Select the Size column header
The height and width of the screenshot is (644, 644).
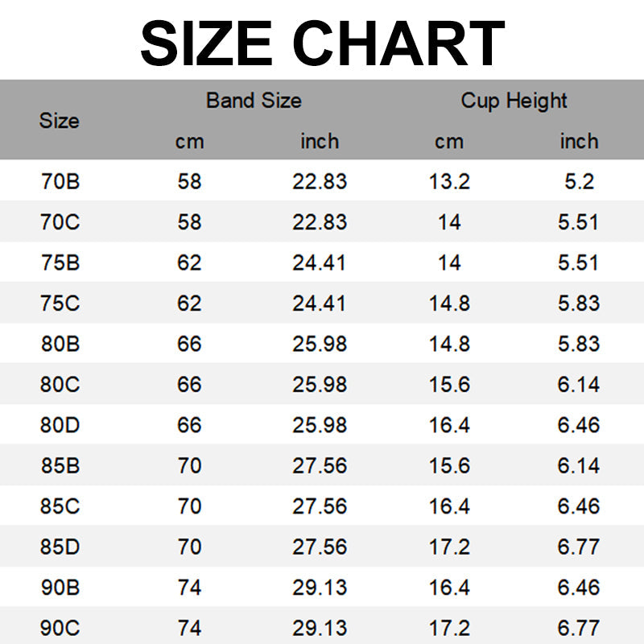click(x=60, y=121)
